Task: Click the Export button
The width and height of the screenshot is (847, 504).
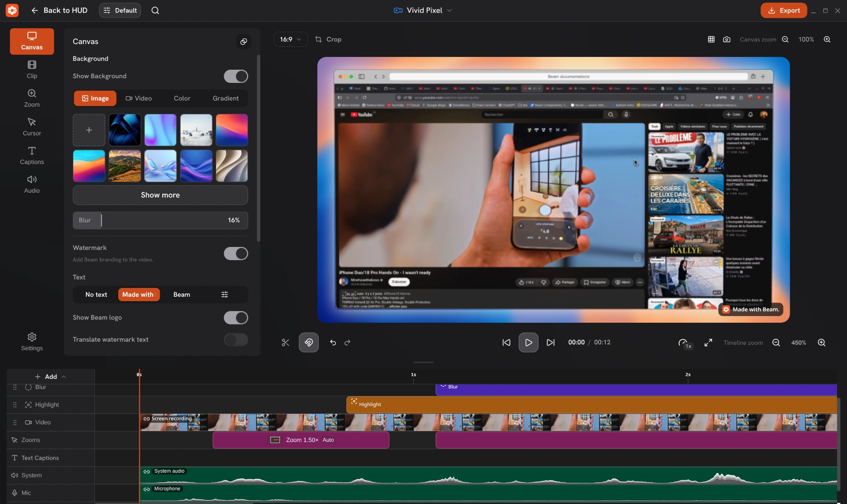Action: pos(784,11)
